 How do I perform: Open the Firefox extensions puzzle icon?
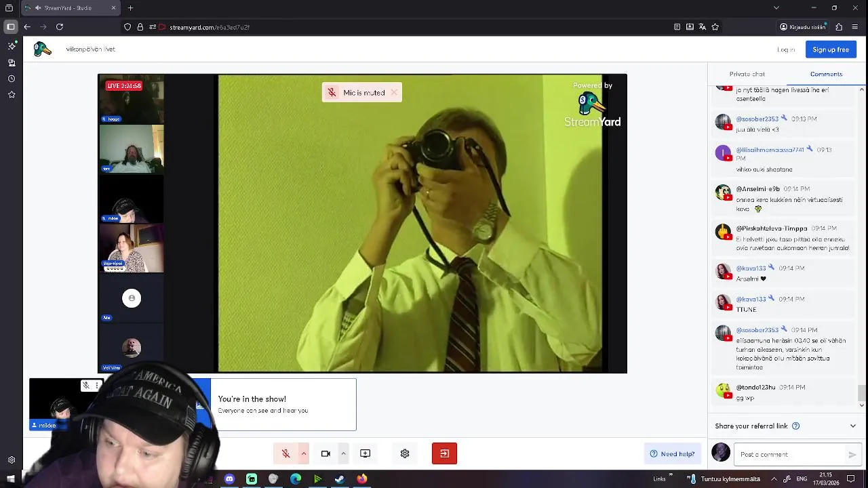tap(839, 27)
